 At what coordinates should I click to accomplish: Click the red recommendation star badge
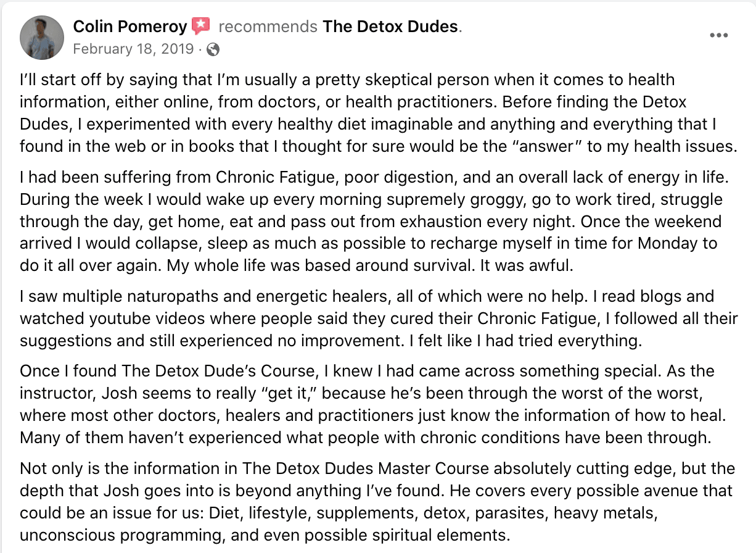click(201, 27)
